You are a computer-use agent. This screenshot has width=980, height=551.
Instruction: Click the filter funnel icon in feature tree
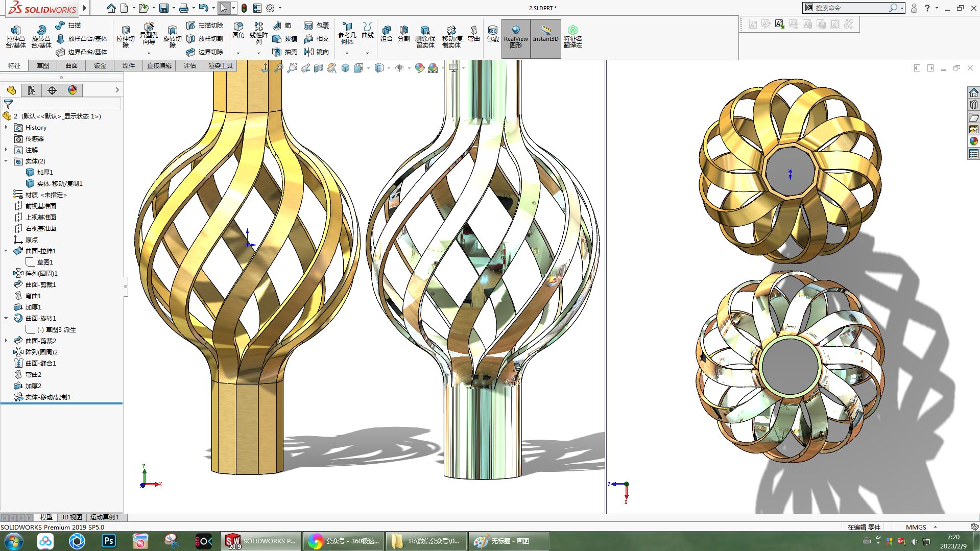(x=9, y=104)
